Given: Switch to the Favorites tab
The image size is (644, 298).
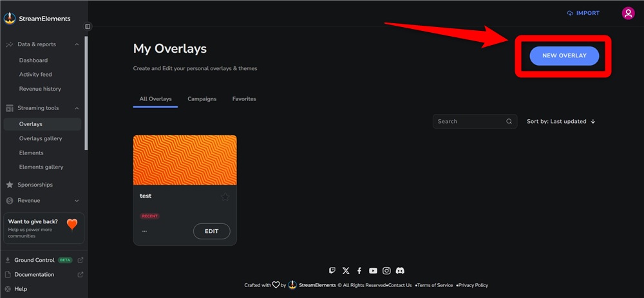Looking at the screenshot, I should tap(244, 99).
